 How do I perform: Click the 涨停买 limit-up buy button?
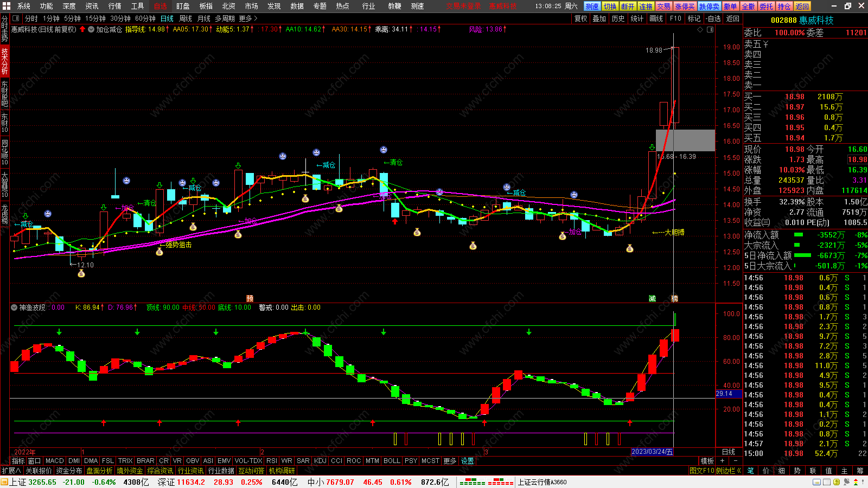point(685,7)
